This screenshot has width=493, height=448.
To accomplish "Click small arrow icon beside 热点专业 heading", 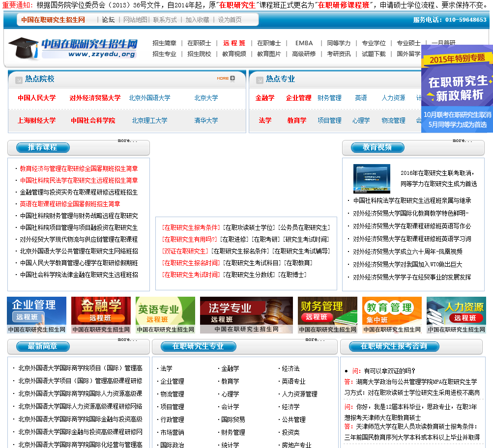I will click(260, 80).
